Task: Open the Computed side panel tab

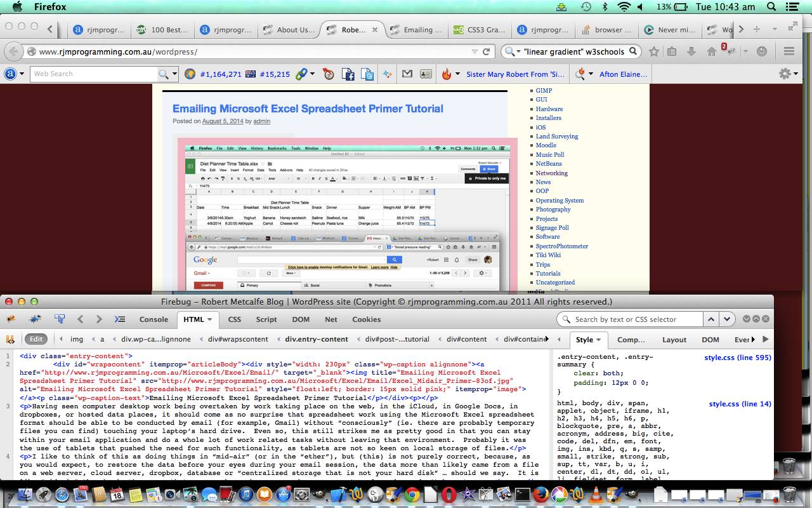Action: click(x=631, y=340)
